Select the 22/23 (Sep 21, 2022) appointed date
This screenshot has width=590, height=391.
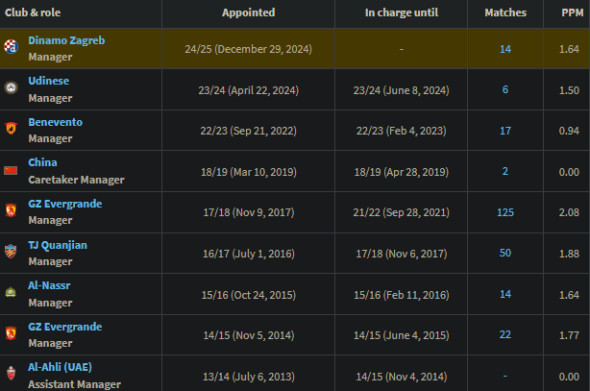248,131
